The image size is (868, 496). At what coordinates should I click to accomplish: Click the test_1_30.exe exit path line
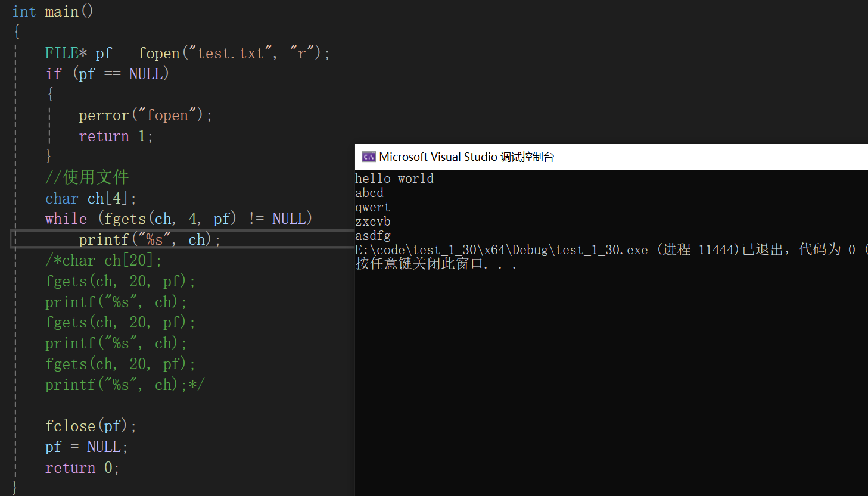(502, 250)
